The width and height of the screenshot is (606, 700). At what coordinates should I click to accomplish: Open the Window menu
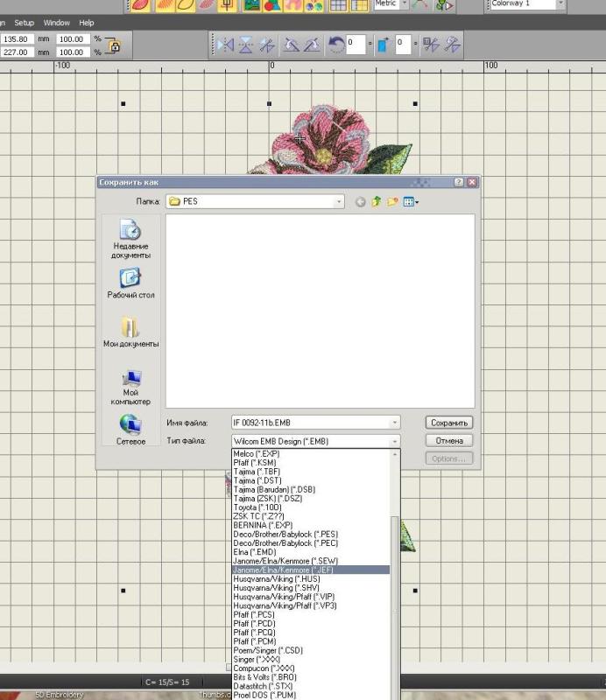pos(56,22)
